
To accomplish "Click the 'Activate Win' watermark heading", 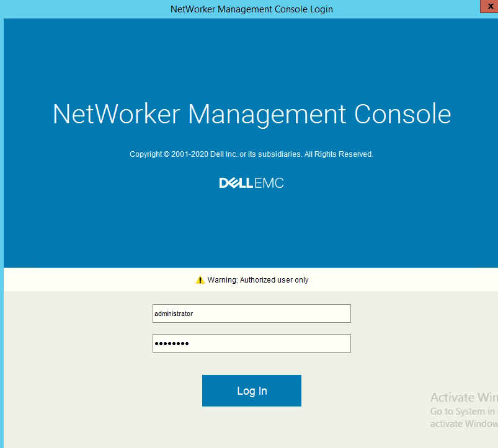I will tap(463, 397).
